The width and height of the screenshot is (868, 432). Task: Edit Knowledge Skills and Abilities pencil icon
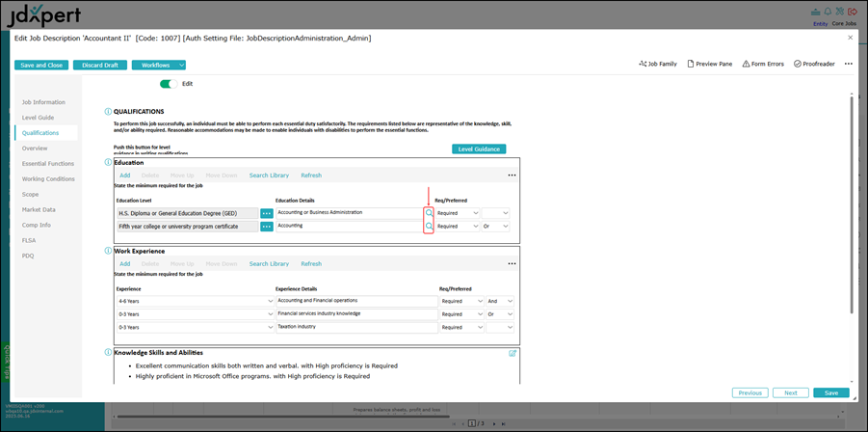click(513, 353)
